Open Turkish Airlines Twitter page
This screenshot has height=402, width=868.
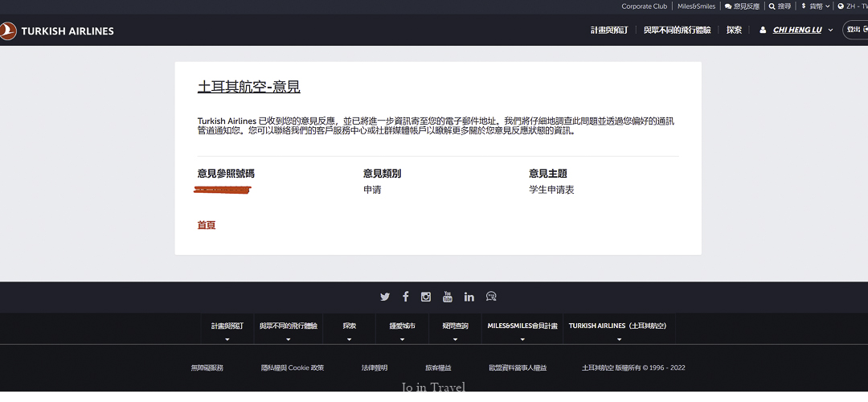385,297
